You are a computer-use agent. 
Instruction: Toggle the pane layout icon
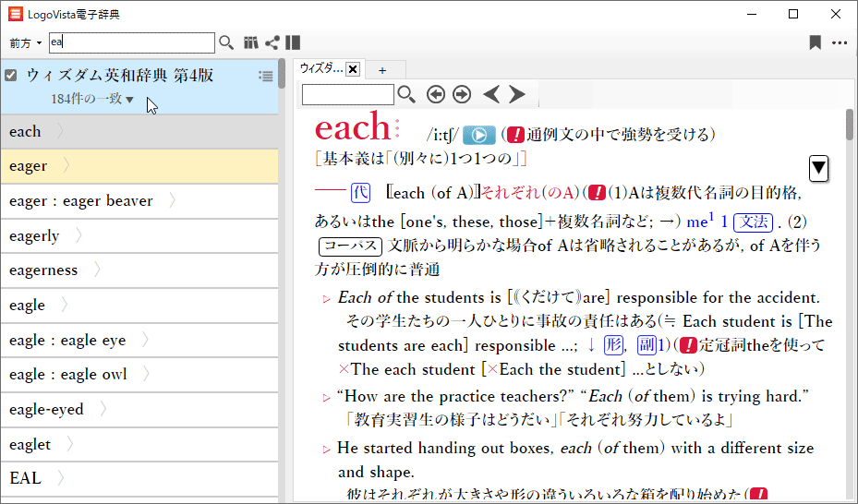click(293, 42)
